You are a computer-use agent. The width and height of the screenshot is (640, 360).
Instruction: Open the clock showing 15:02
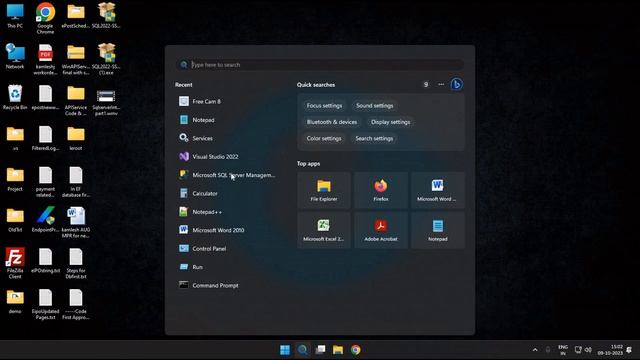[610, 350]
